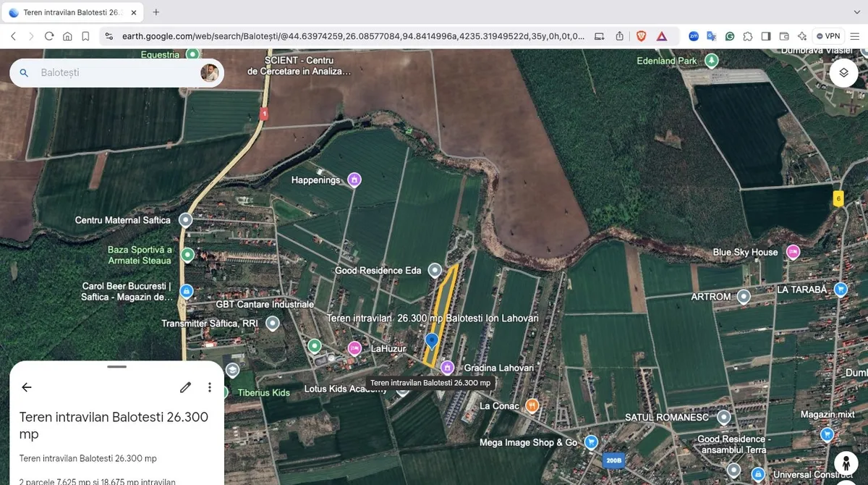Screen dimensions: 868x485
Task: Open the browser hamburger menu
Action: (856, 36)
